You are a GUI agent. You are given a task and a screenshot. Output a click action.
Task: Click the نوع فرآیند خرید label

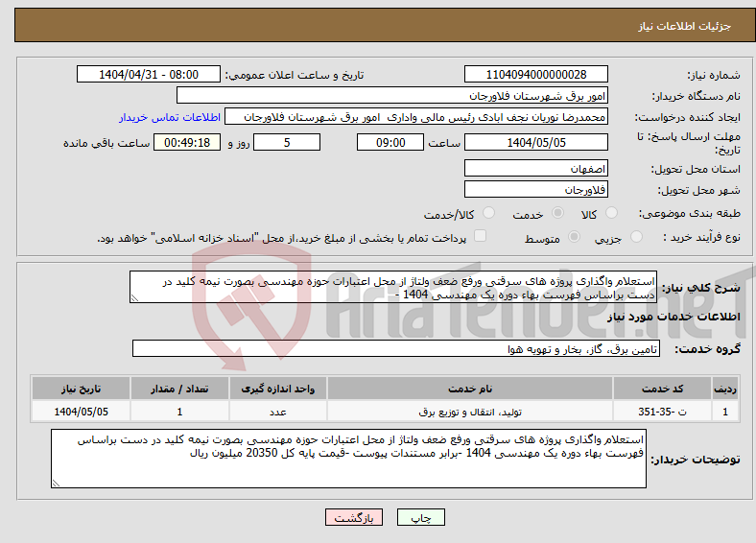(x=701, y=237)
